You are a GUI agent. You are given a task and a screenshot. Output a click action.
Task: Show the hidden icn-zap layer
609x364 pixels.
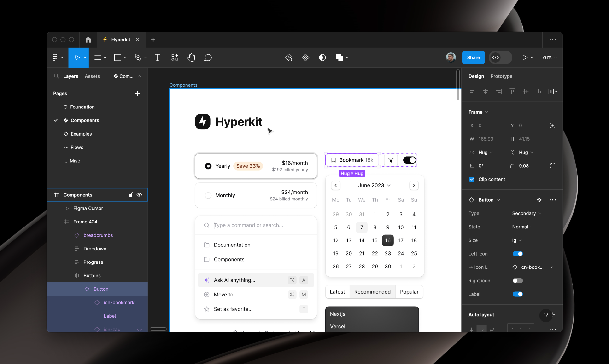coord(139,330)
